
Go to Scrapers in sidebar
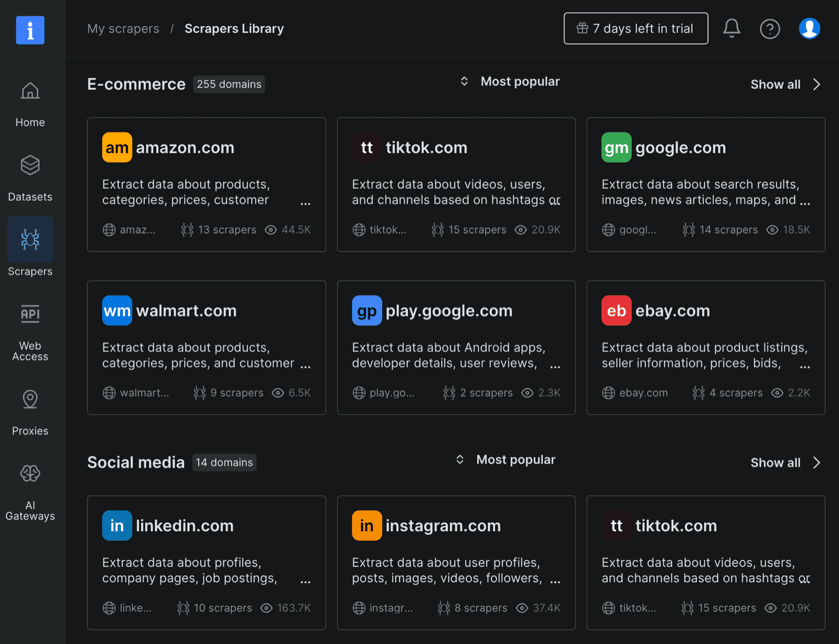tap(30, 271)
